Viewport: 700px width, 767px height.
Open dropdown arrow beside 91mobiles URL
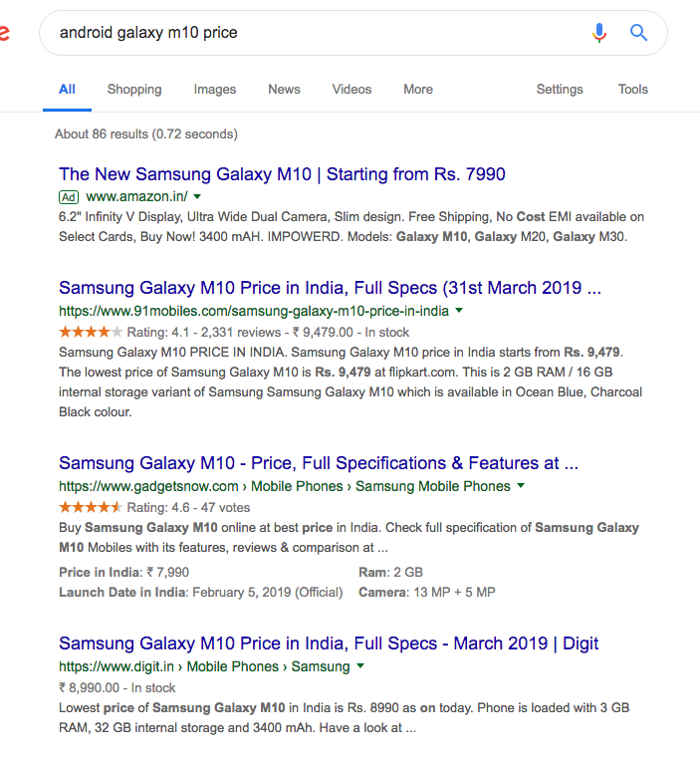coord(459,311)
